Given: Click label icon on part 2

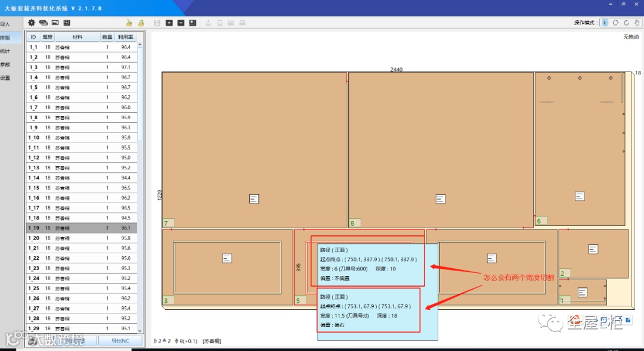Looking at the screenshot, I should (x=593, y=249).
